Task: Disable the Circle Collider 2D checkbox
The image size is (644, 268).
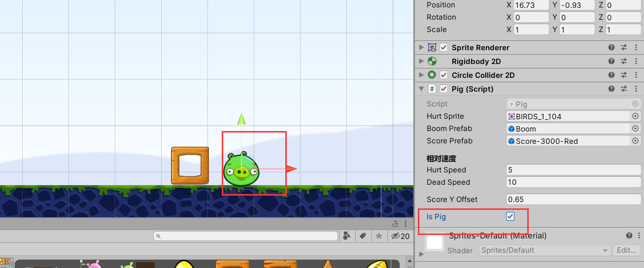Action: [443, 75]
